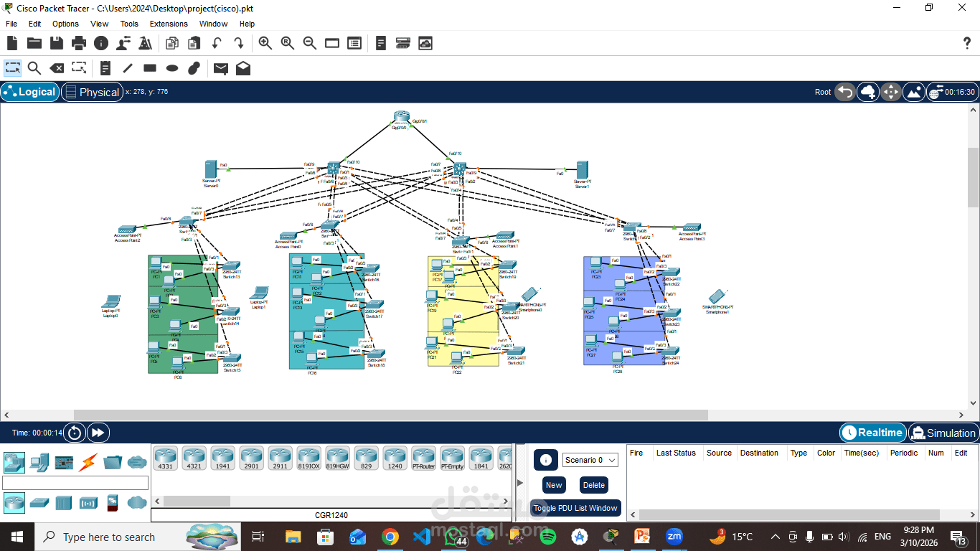Open the Options menu
Image resolution: width=980 pixels, height=551 pixels.
65,24
